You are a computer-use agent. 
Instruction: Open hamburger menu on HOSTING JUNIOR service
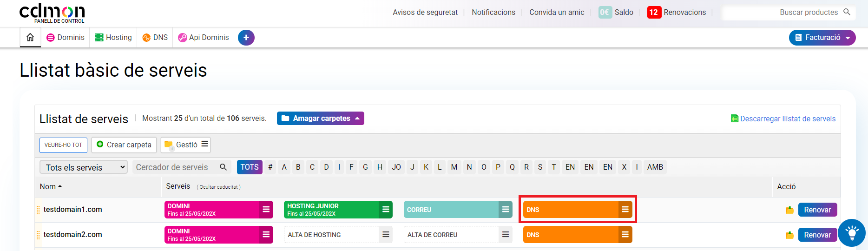386,210
